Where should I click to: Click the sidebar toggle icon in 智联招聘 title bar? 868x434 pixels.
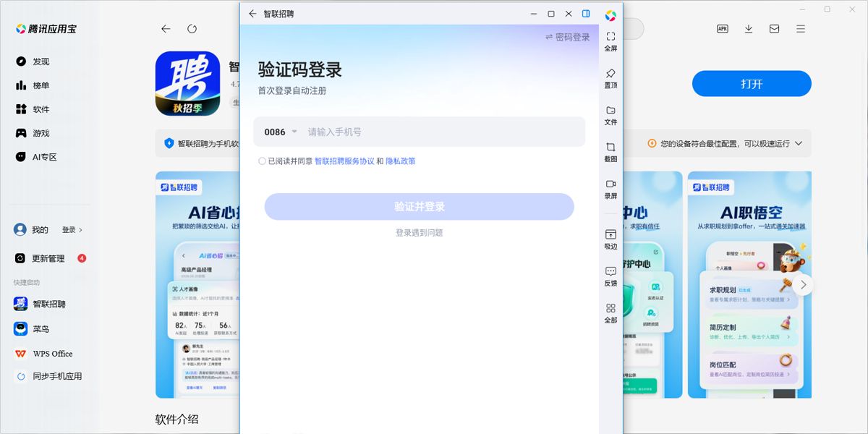[x=587, y=14]
